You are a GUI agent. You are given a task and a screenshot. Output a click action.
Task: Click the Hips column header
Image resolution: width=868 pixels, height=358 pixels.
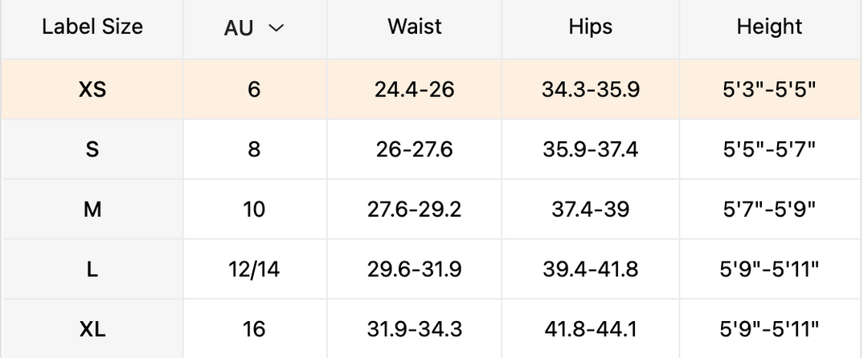[590, 26]
